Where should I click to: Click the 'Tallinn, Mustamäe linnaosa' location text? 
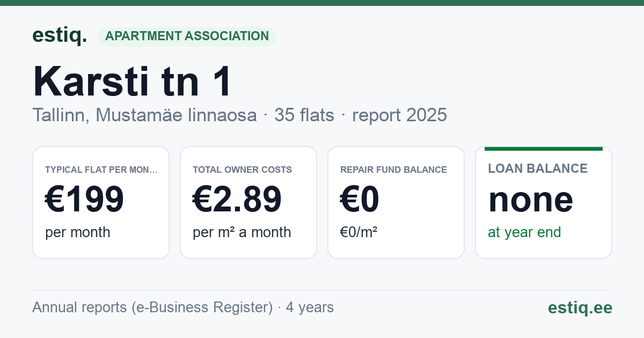click(x=144, y=115)
